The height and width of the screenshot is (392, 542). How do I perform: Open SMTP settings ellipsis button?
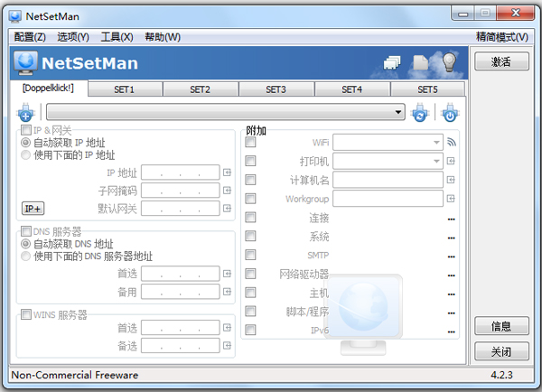pos(451,257)
